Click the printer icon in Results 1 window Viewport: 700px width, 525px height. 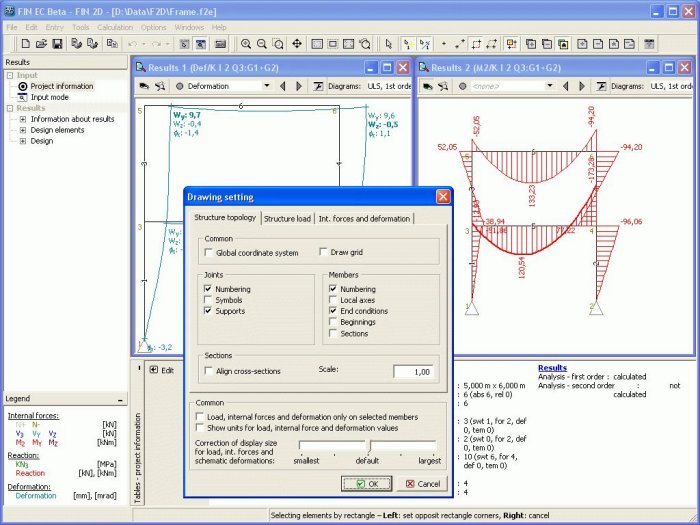click(144, 86)
